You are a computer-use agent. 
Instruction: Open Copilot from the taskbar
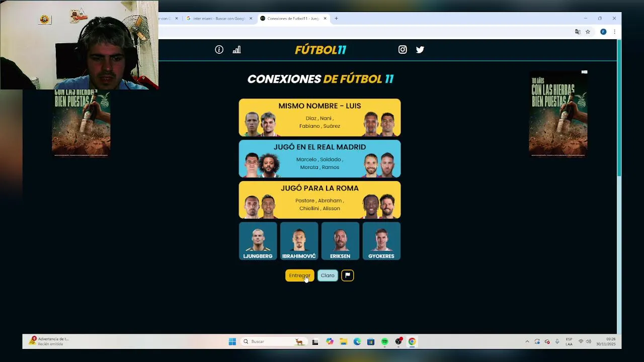tap(330, 341)
